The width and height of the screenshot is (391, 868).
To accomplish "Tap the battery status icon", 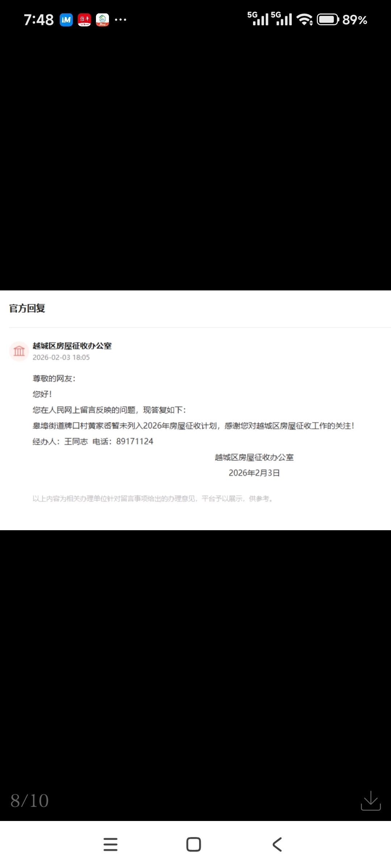I will (328, 20).
